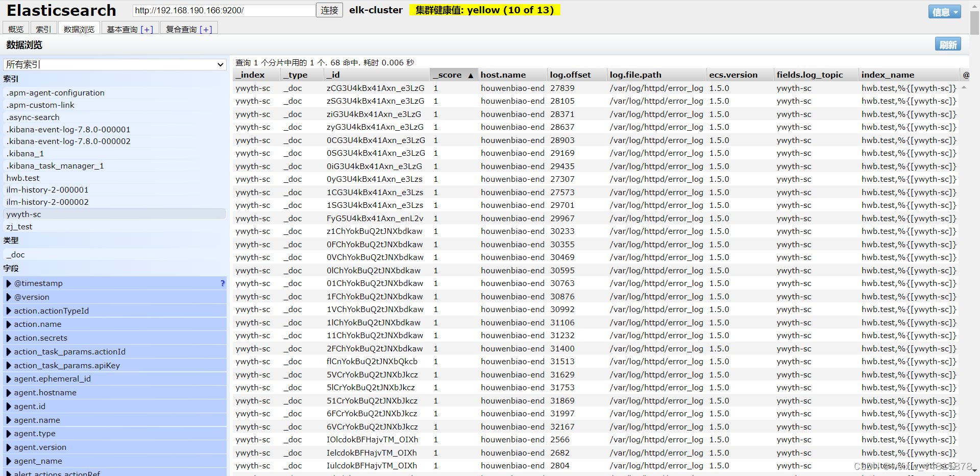The width and height of the screenshot is (980, 476).
Task: Click the results table scroll-up arrow
Action: tap(964, 87)
